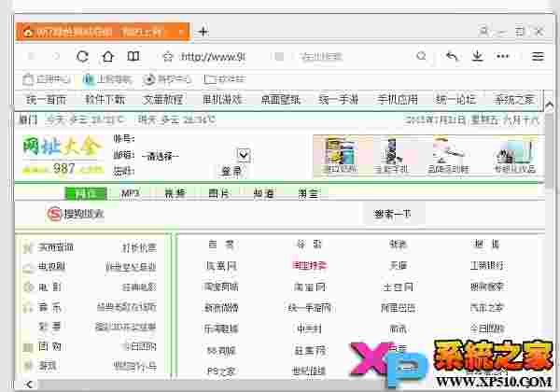Viewport: 560px width, 392px height.
Task: Open the 百度 link
Action: [221, 245]
